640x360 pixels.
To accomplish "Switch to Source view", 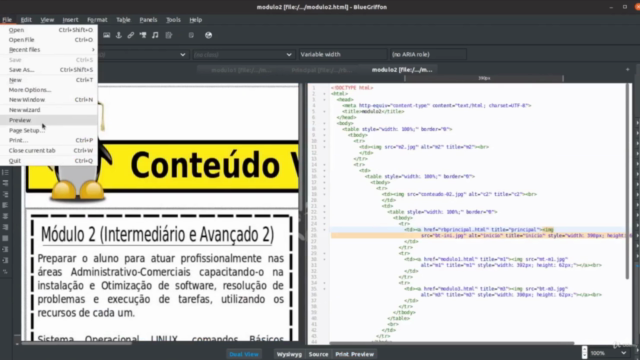I will click(x=318, y=354).
